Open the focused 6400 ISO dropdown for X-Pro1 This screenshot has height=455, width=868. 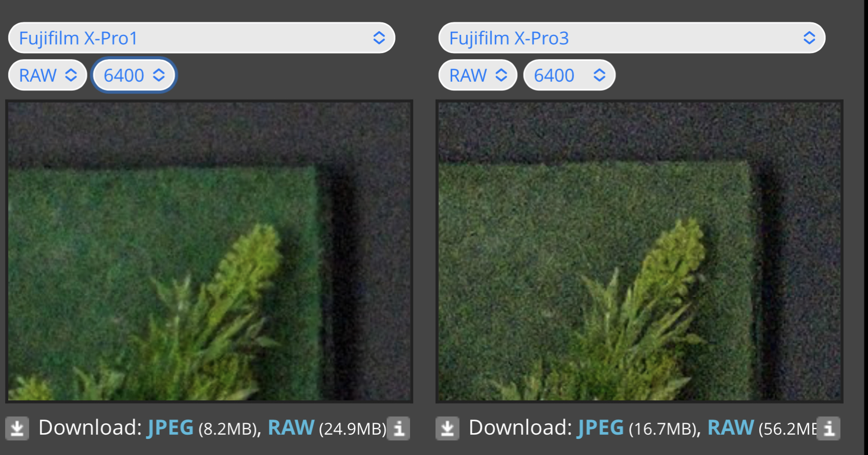[134, 75]
